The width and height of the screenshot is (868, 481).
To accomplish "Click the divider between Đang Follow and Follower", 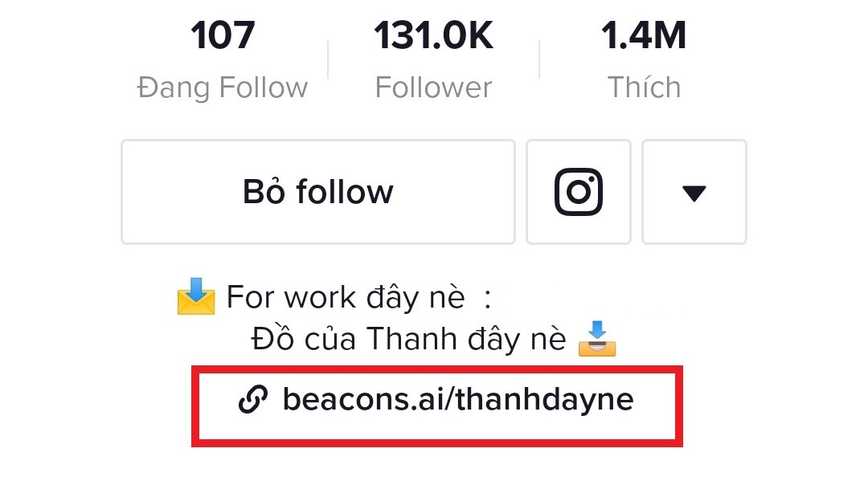I will pyautogui.click(x=328, y=60).
